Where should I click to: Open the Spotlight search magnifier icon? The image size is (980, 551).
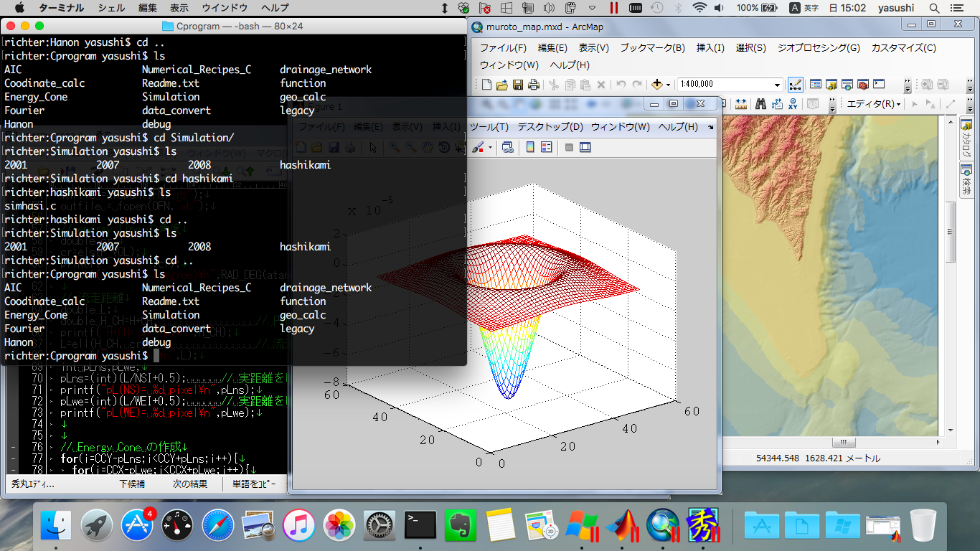pos(934,8)
